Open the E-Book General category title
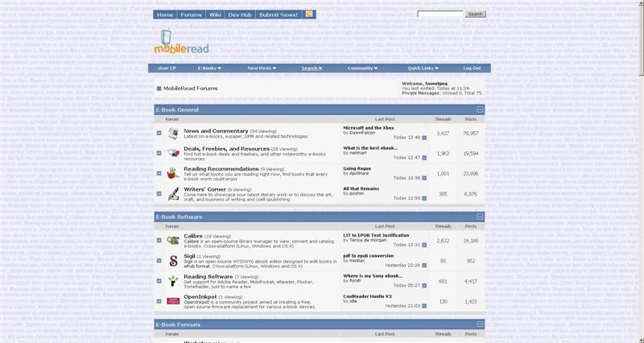 point(177,110)
